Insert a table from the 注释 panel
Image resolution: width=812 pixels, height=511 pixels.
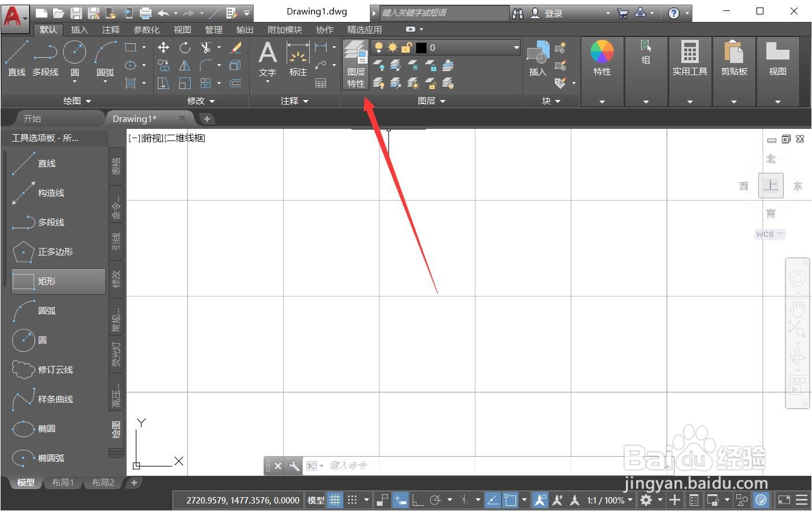pos(321,83)
